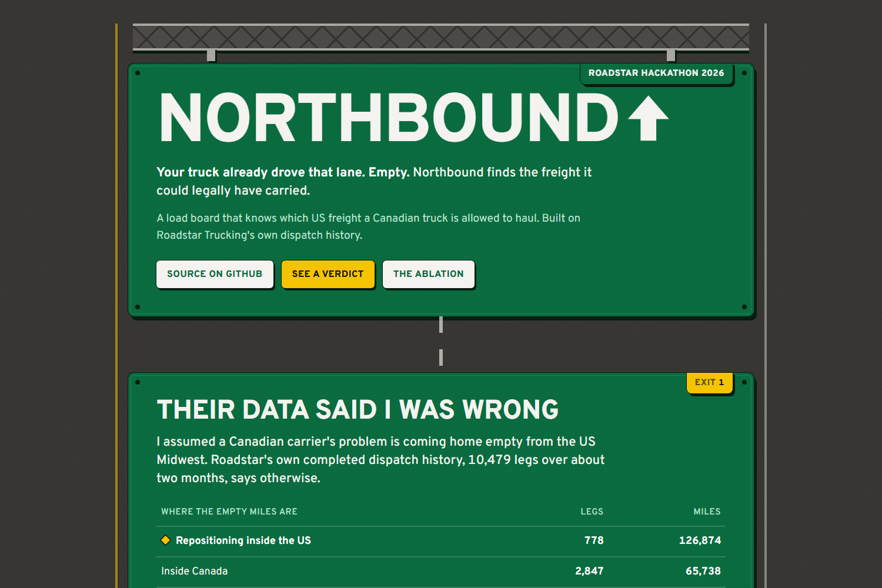Open the Source on GitHub button
Image resolution: width=882 pixels, height=588 pixels.
pyautogui.click(x=215, y=274)
